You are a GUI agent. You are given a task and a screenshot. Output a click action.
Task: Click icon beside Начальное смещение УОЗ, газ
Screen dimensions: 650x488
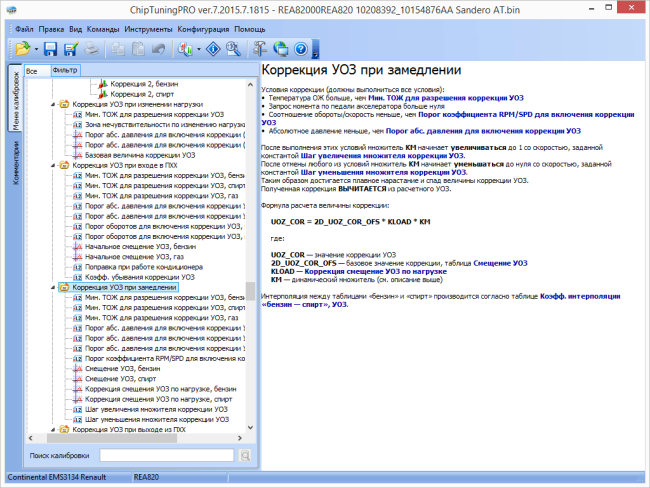pos(77,257)
